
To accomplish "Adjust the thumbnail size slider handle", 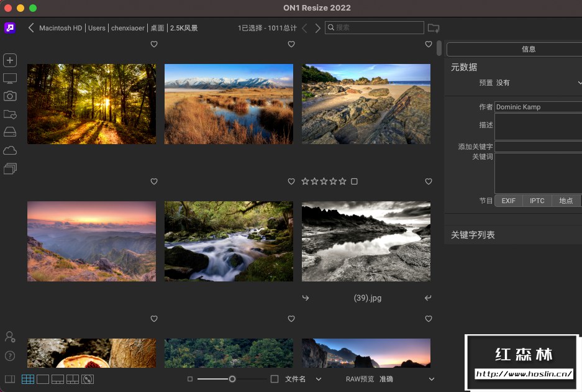I will click(232, 379).
